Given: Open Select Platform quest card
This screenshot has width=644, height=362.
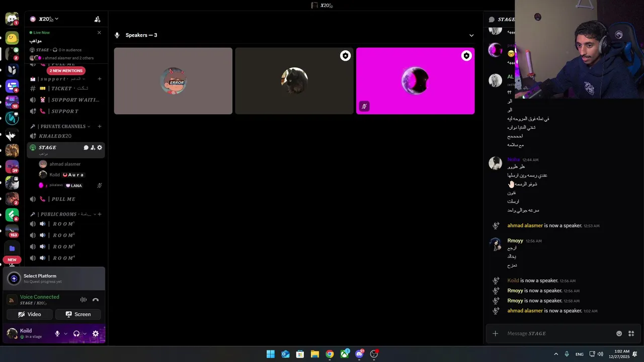Looking at the screenshot, I should pos(54,279).
